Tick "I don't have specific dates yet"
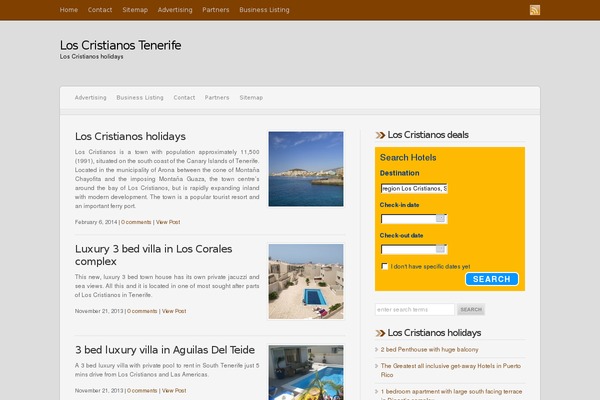Image resolution: width=600 pixels, height=400 pixels. coord(385,266)
